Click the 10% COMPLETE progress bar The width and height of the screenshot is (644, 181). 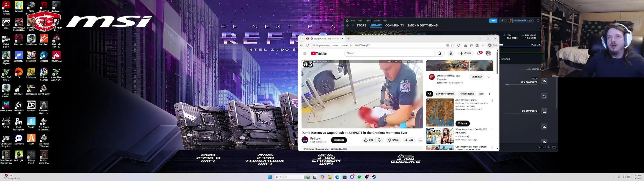coord(521,85)
